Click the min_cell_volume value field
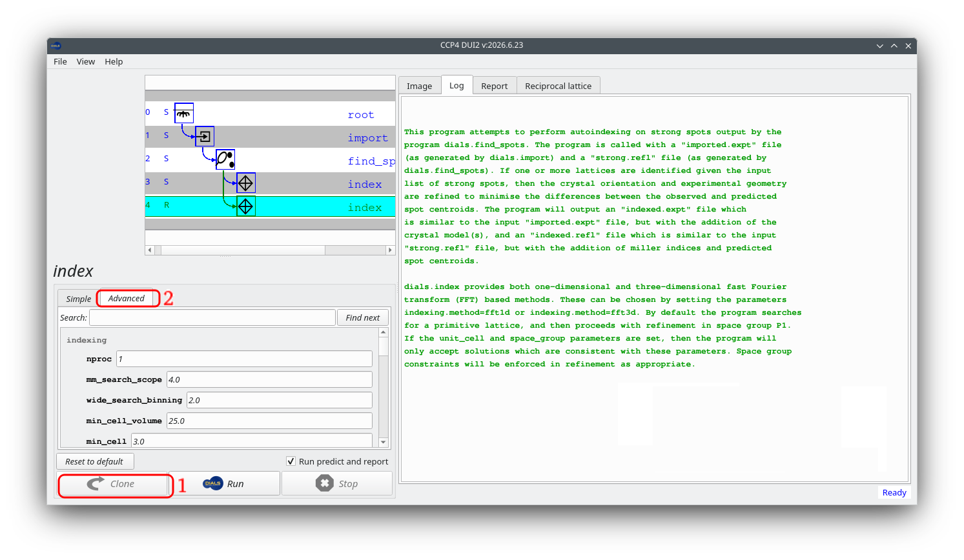This screenshot has width=964, height=560. (x=269, y=421)
